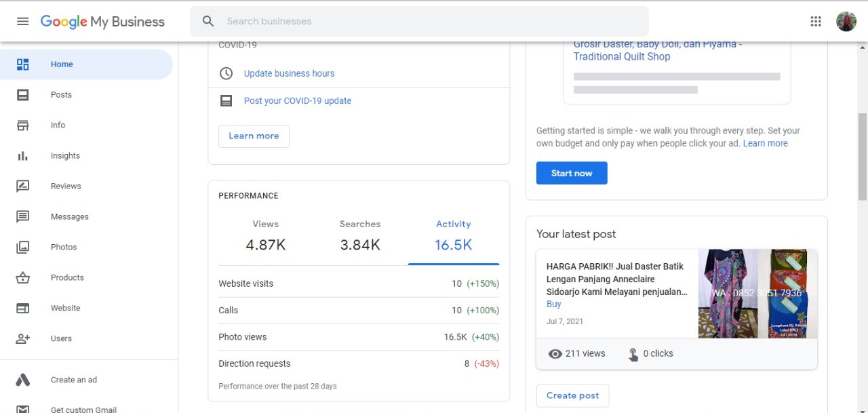Click the HARGA PABRIK post title
868x413 pixels.
click(x=616, y=279)
